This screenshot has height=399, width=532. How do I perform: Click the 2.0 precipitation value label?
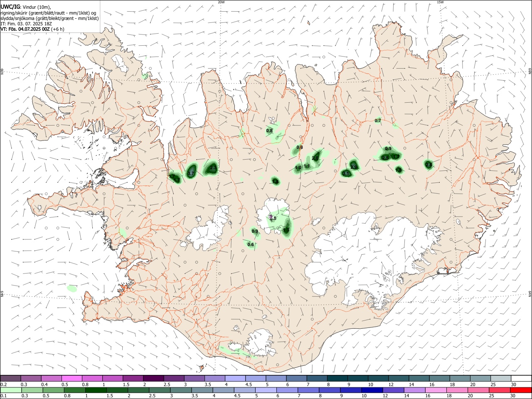pyautogui.click(x=315, y=158)
